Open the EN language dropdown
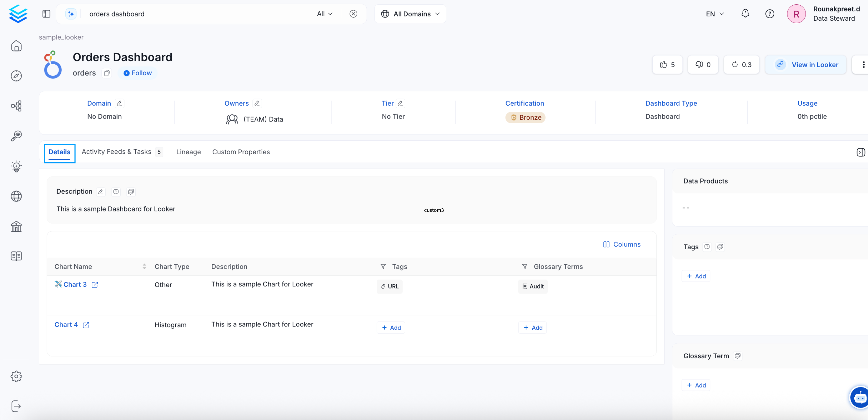Screen dimensions: 868x420 [x=715, y=14]
